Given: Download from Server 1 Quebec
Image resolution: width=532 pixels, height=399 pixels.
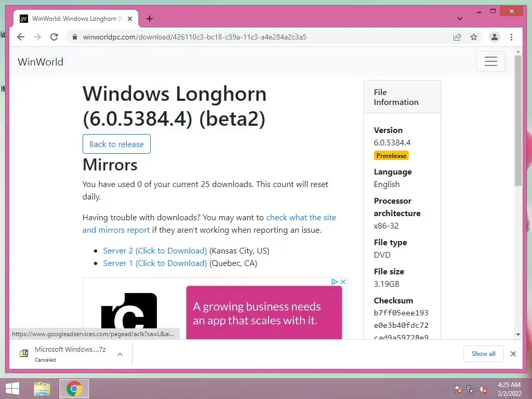Looking at the screenshot, I should 155,263.
